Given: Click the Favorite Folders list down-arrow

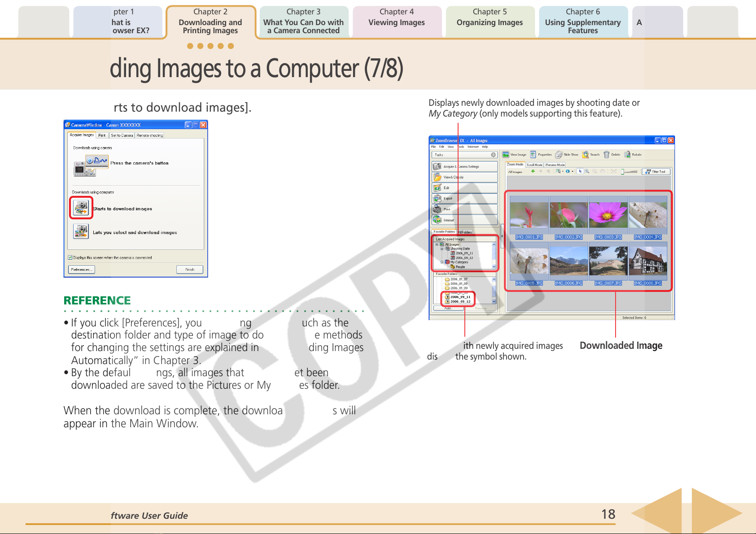Looking at the screenshot, I should click(x=494, y=302).
